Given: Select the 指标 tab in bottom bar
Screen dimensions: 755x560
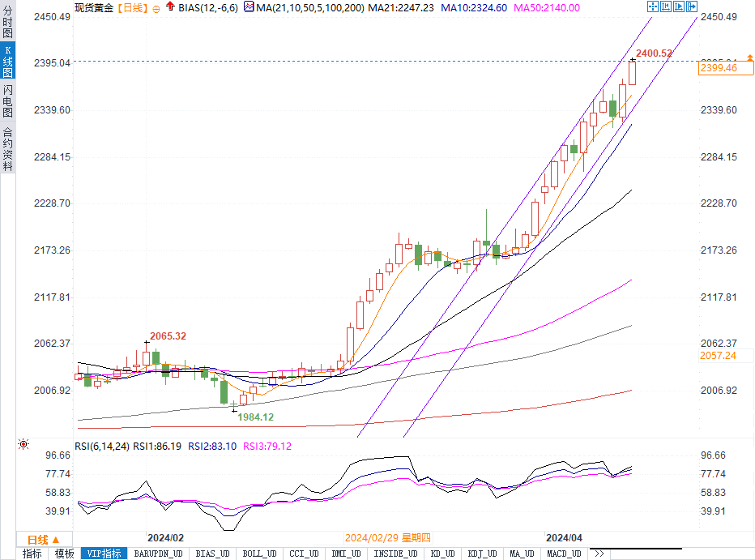Looking at the screenshot, I should pos(32,554).
